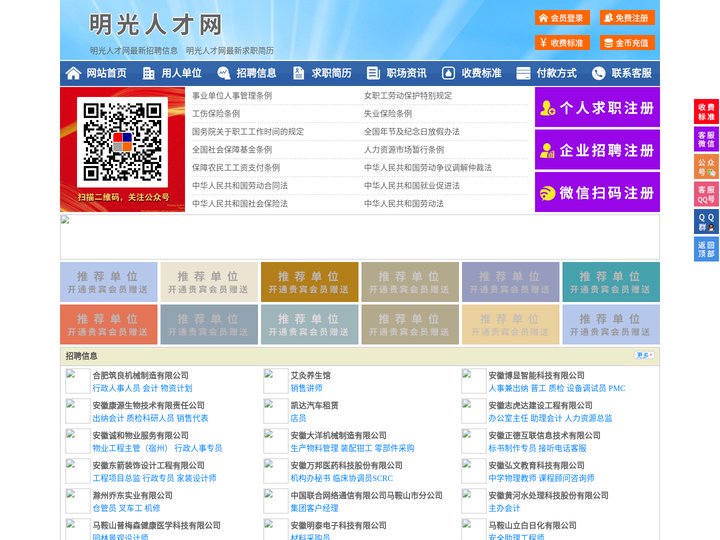Open the red 收费标准 side widget
Viewport: 720px width, 540px height.
point(706,112)
